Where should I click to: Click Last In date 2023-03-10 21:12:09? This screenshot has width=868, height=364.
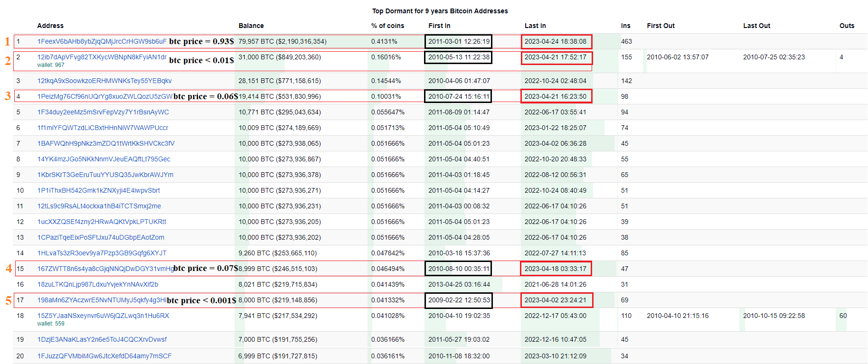pos(556,356)
